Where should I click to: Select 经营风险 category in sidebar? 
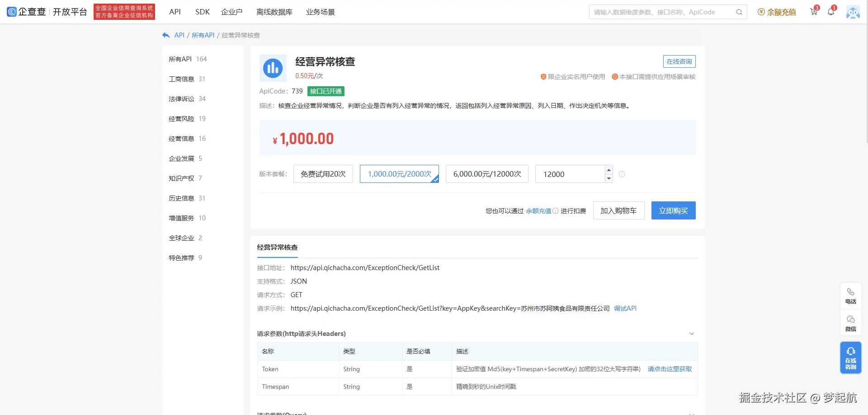(187, 119)
